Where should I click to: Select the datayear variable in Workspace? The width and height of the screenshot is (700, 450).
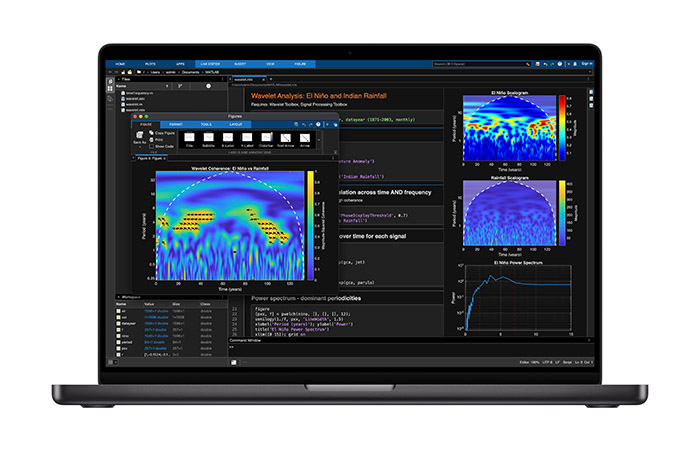[x=129, y=323]
